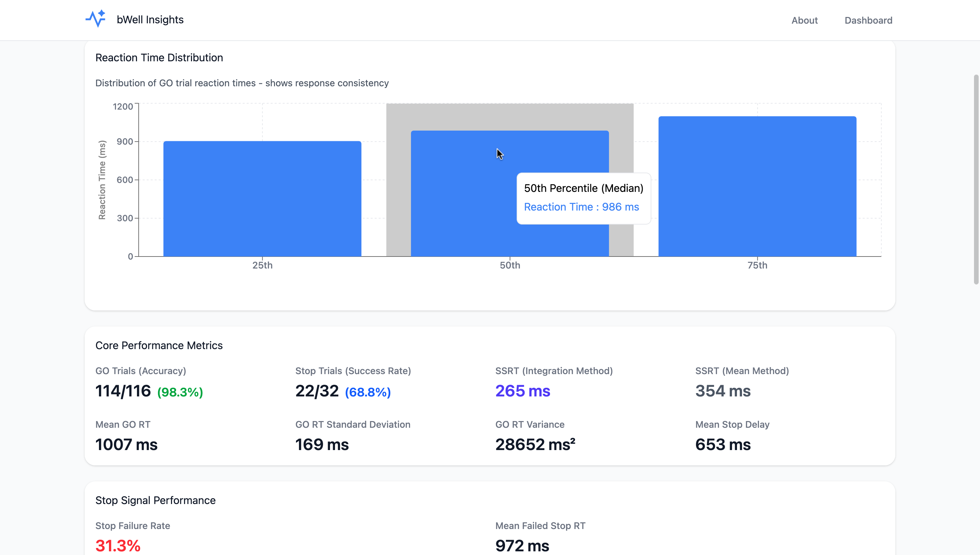The height and width of the screenshot is (555, 980).
Task: Click the 75th x-axis label
Action: (757, 265)
